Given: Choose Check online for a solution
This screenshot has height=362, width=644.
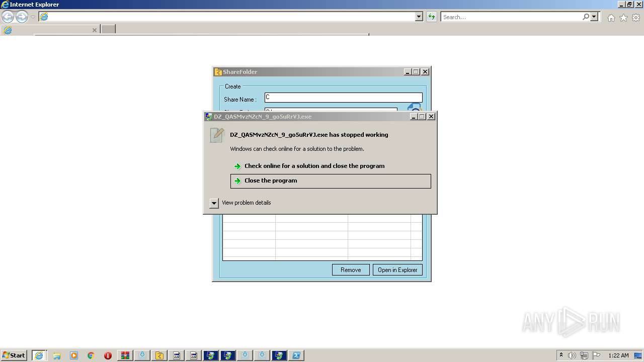Looking at the screenshot, I should point(314,166).
